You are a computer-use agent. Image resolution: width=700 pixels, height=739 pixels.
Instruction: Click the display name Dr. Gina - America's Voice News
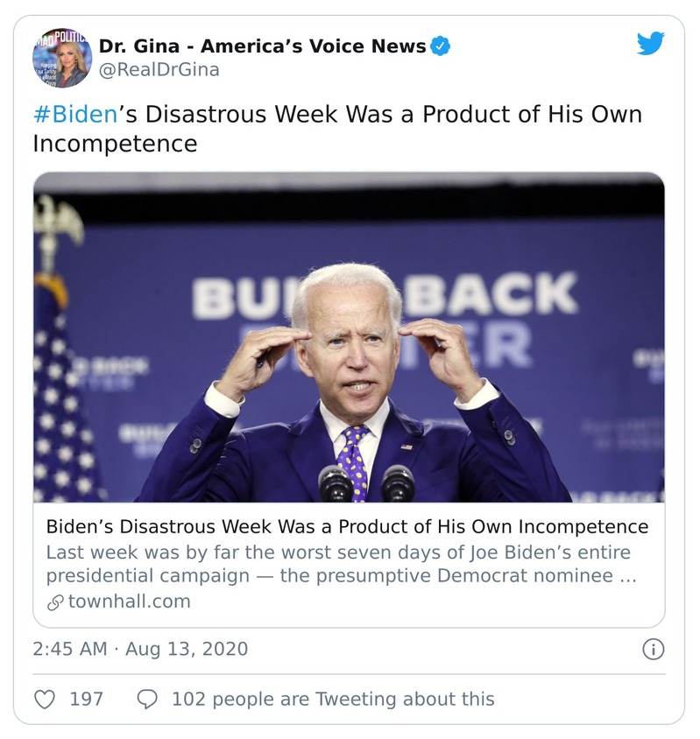(x=262, y=46)
